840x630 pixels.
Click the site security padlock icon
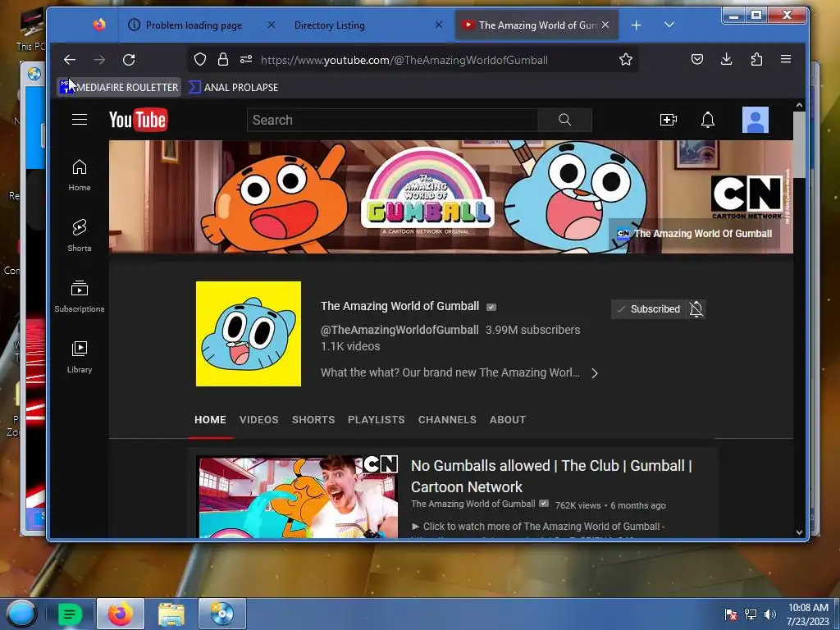223,59
